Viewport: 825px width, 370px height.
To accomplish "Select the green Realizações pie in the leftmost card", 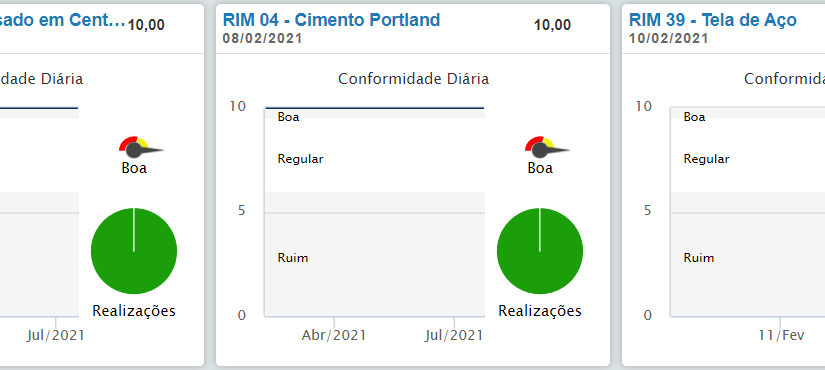I will click(134, 251).
